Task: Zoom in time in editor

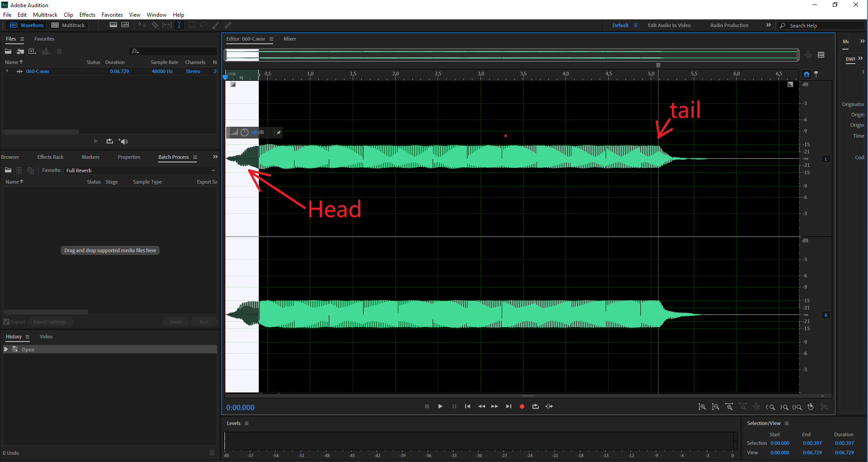Action: (x=729, y=407)
